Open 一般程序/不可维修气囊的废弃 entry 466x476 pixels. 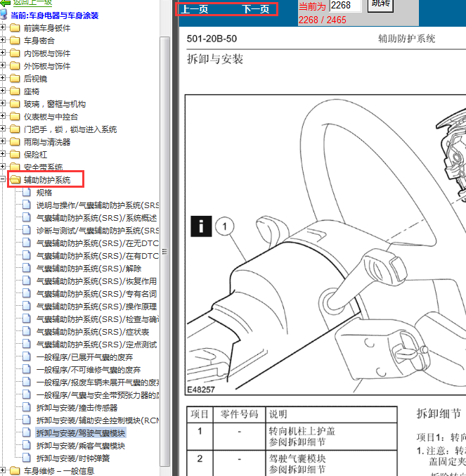[89, 370]
